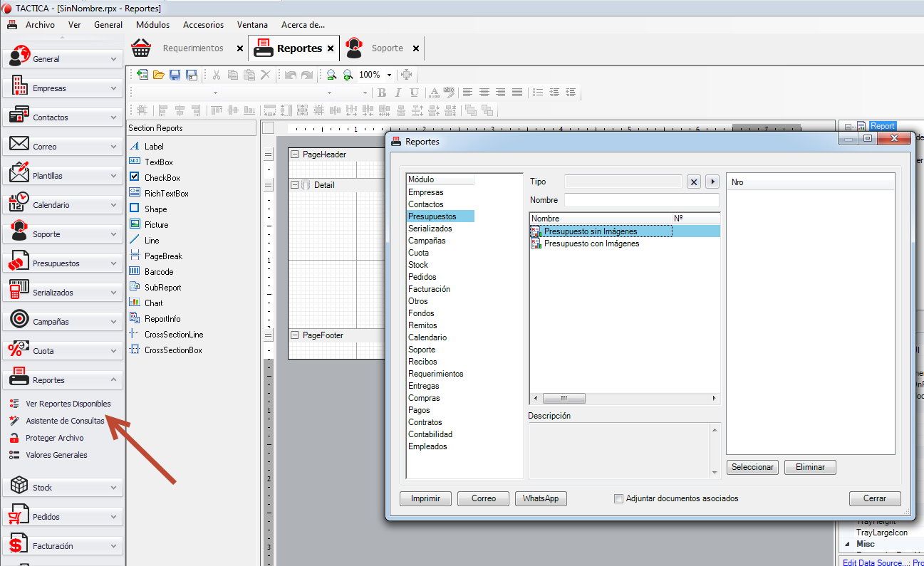
Task: Click the arrow button beside Tipo
Action: coord(712,182)
